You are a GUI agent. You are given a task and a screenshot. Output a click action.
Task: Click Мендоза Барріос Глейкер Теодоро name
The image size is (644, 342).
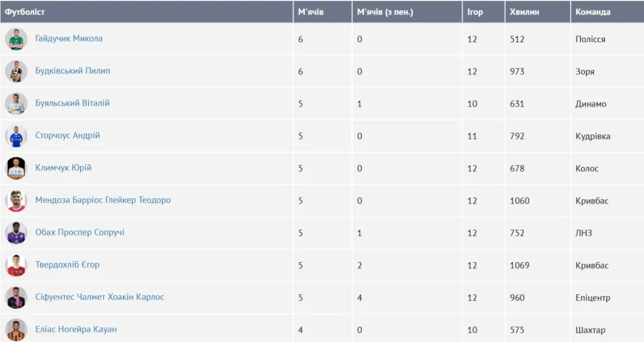point(103,200)
